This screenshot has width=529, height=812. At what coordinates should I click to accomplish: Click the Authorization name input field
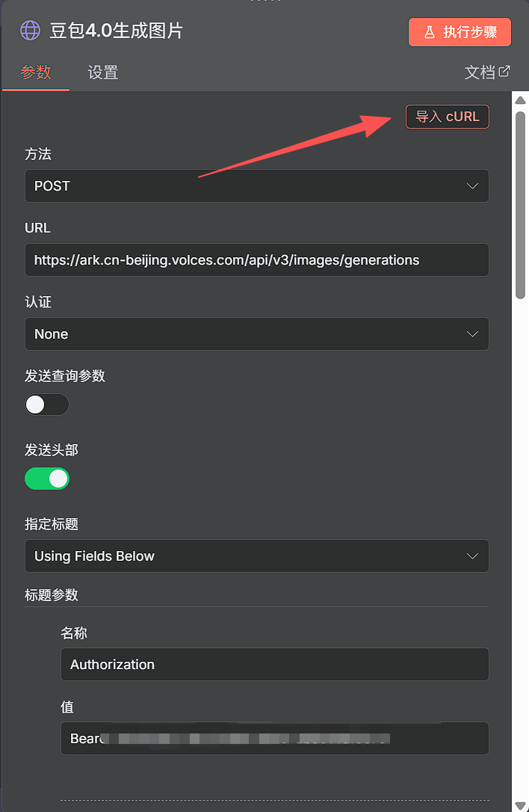click(275, 665)
